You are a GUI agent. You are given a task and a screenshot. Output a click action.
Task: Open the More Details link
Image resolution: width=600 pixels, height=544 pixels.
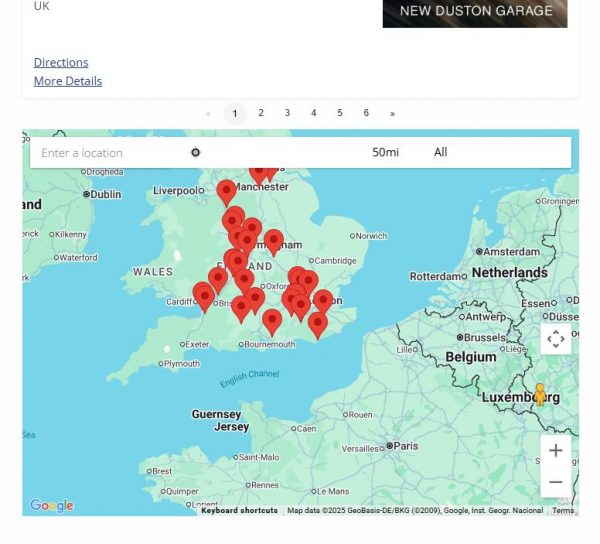click(68, 81)
